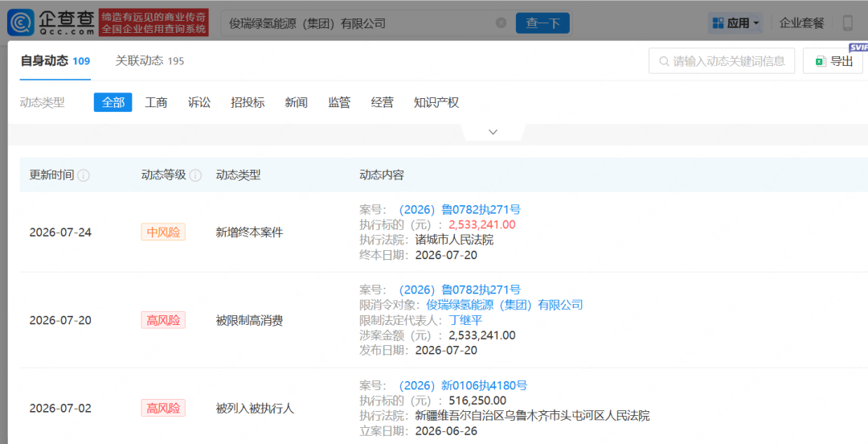Switch to the 关联动态 tab
This screenshot has height=444, width=868.
(149, 61)
